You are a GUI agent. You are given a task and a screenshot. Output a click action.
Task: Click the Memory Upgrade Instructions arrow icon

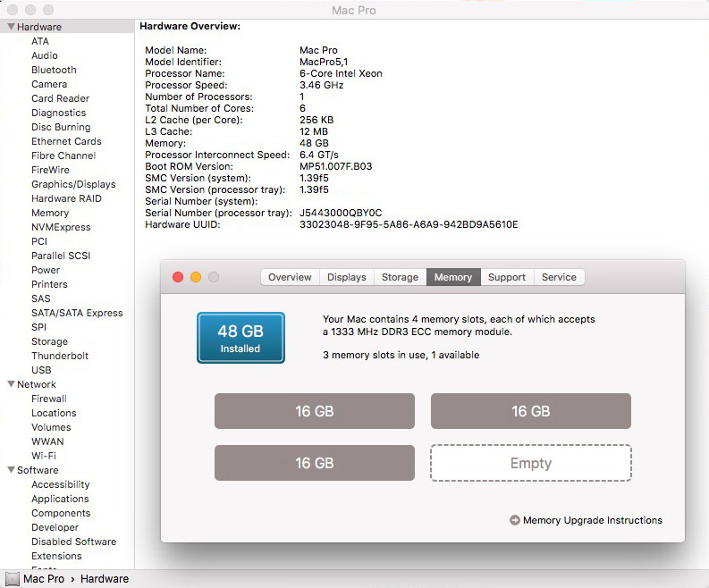tap(515, 520)
